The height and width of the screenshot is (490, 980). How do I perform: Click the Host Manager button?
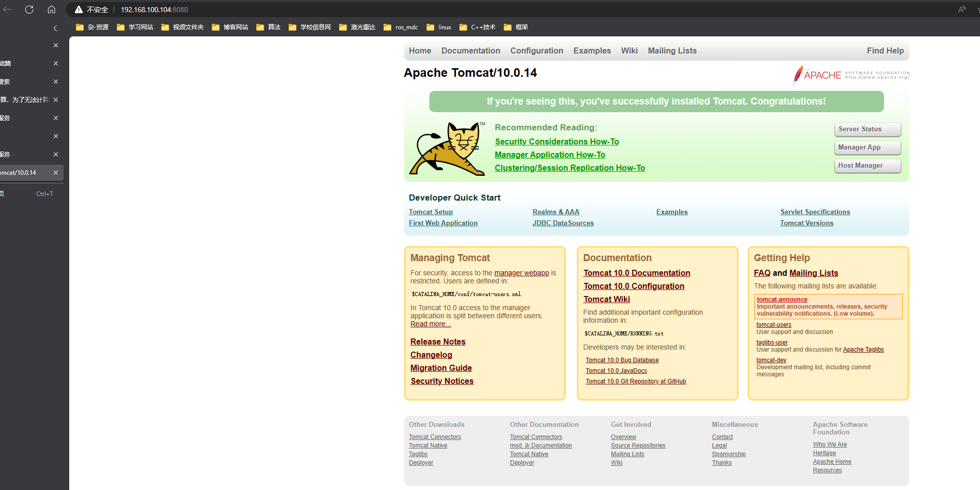point(867,166)
